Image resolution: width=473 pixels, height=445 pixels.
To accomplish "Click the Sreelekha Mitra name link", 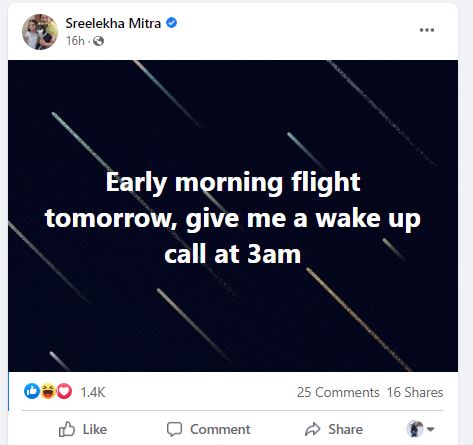I will 113,23.
